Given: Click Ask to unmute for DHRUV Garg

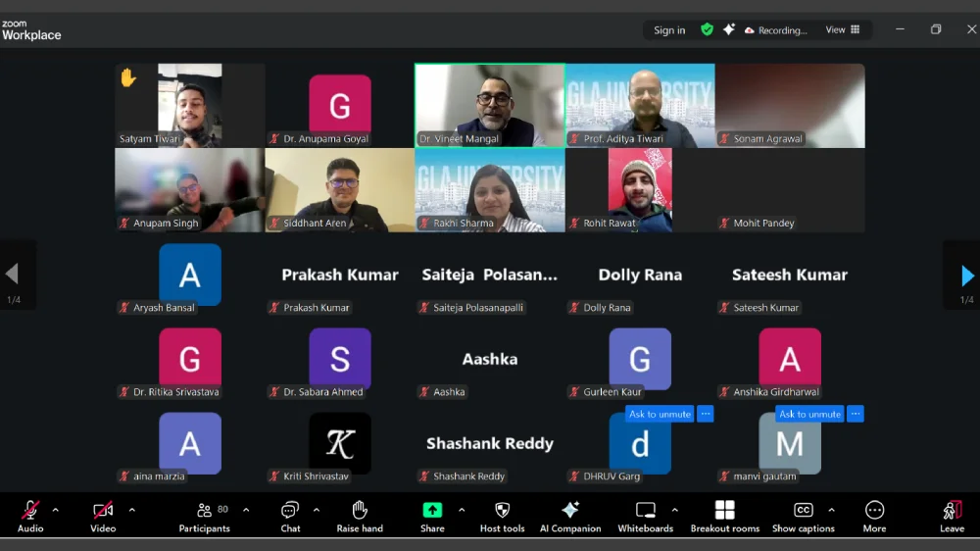Looking at the screenshot, I should coord(660,414).
